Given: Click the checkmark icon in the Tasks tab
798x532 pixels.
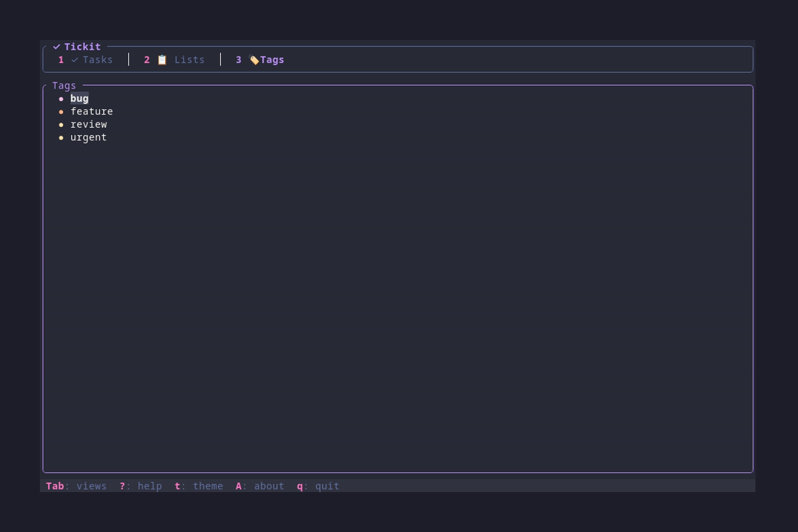Looking at the screenshot, I should (74, 59).
